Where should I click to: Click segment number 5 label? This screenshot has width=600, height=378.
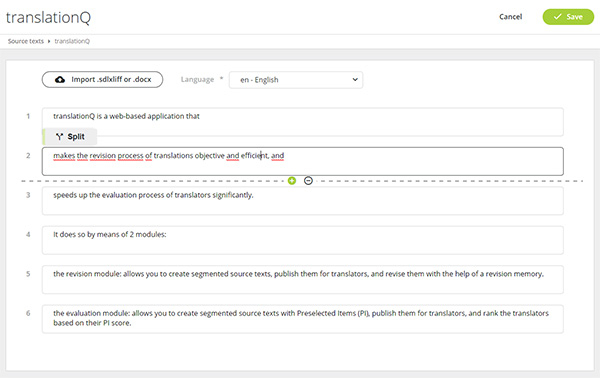pyautogui.click(x=28, y=274)
